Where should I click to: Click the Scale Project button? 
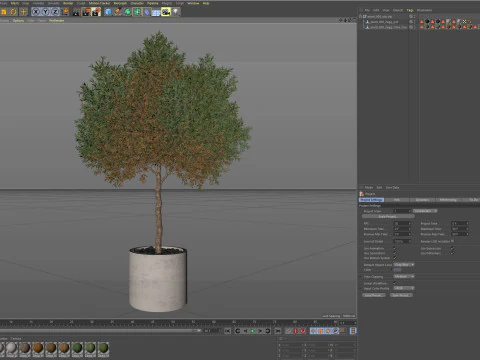point(388,216)
